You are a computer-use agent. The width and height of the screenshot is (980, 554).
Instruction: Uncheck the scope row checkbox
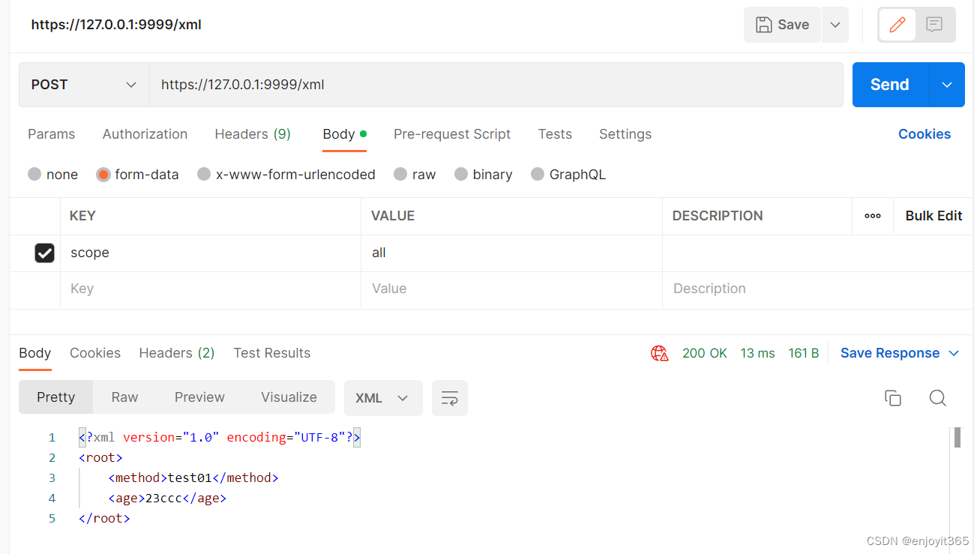click(x=45, y=253)
